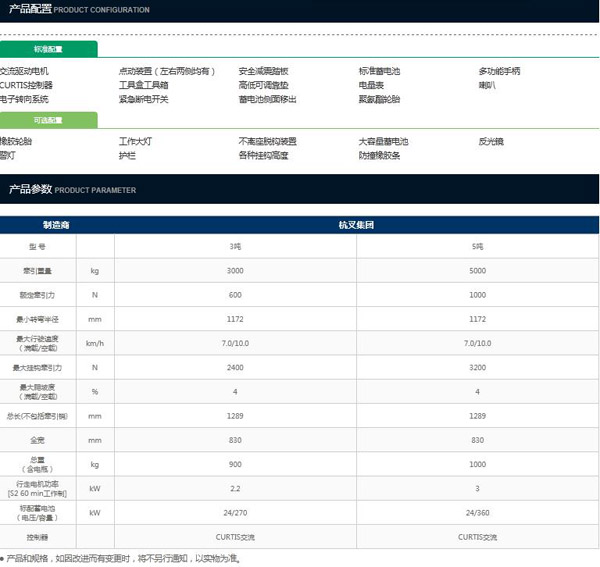This screenshot has width=600, height=567.
Task: Select 安全减震踏板 in the standard configuration
Action: [263, 71]
